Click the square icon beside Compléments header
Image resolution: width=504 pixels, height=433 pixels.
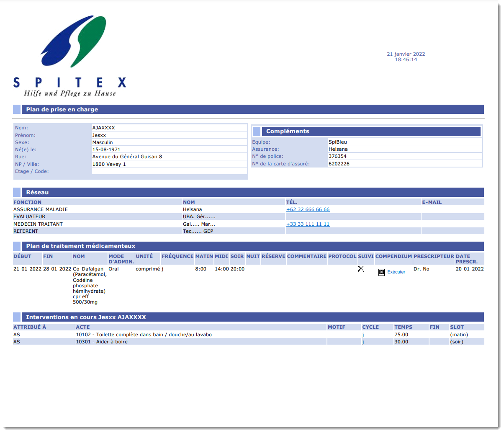click(257, 131)
